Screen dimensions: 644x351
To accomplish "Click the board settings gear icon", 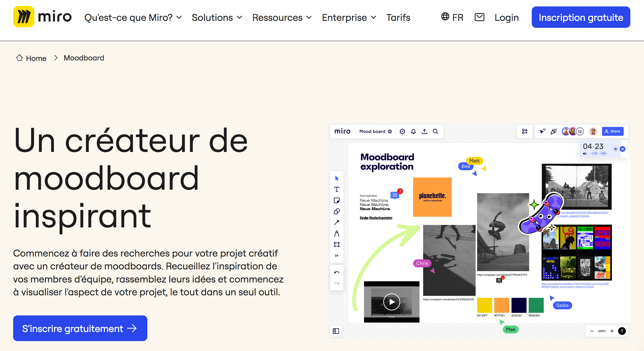I will (402, 131).
